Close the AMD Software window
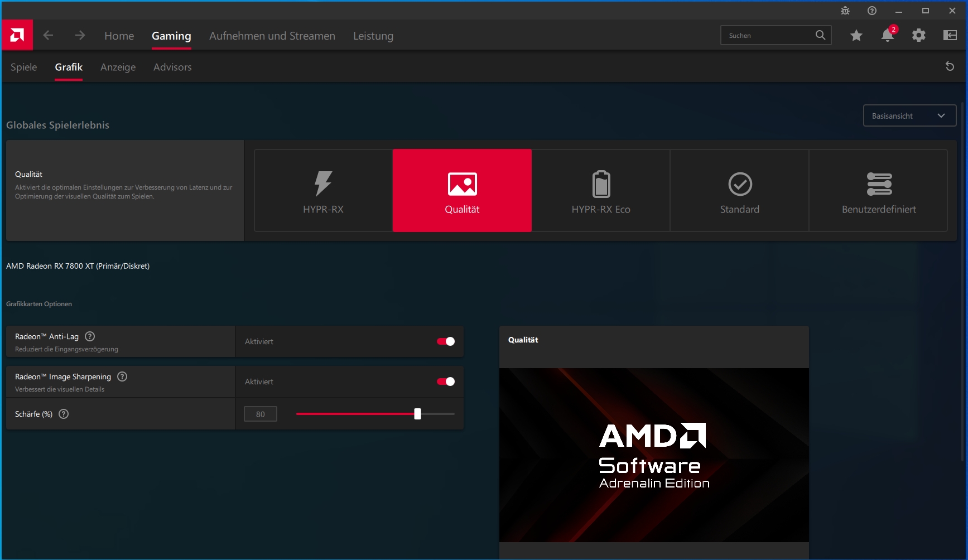The width and height of the screenshot is (968, 560). (x=952, y=11)
